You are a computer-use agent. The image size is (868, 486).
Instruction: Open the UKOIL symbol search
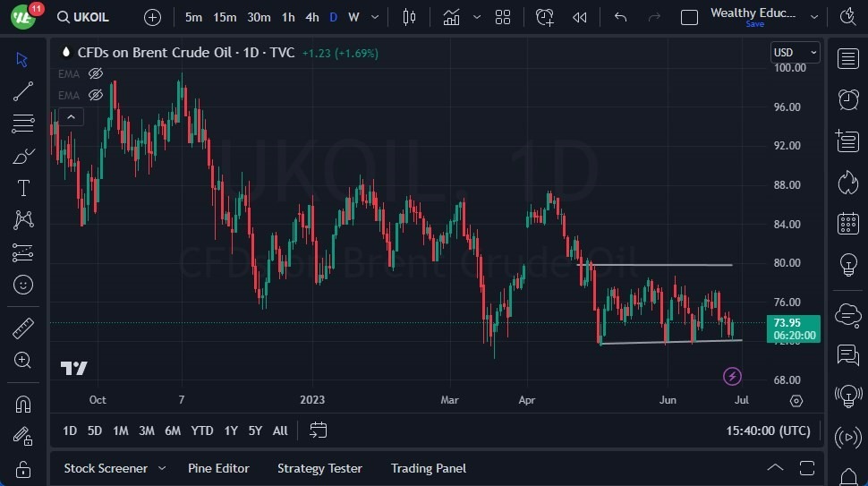coord(83,17)
